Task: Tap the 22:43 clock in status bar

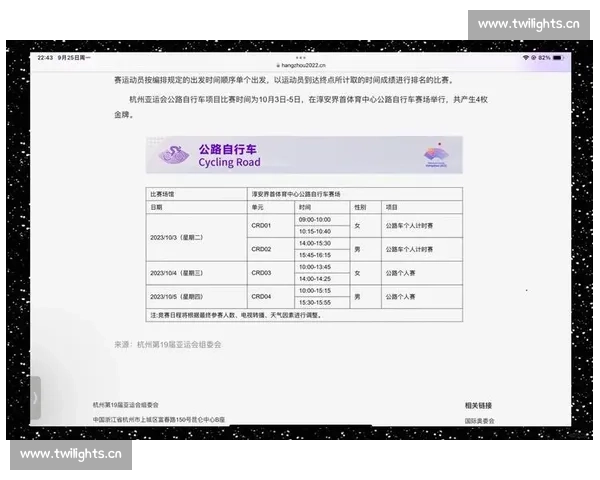Action: [45, 58]
